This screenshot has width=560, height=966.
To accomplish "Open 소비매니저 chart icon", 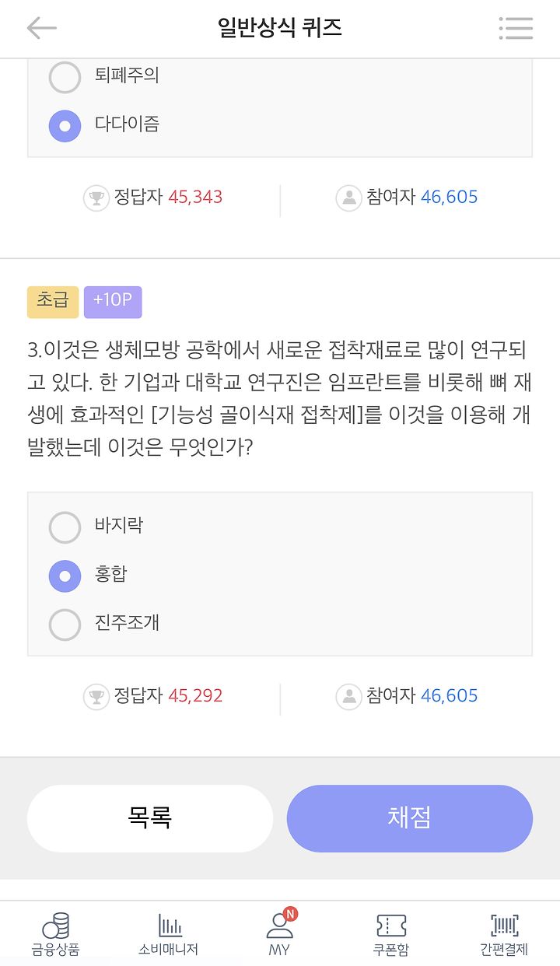I will click(170, 926).
